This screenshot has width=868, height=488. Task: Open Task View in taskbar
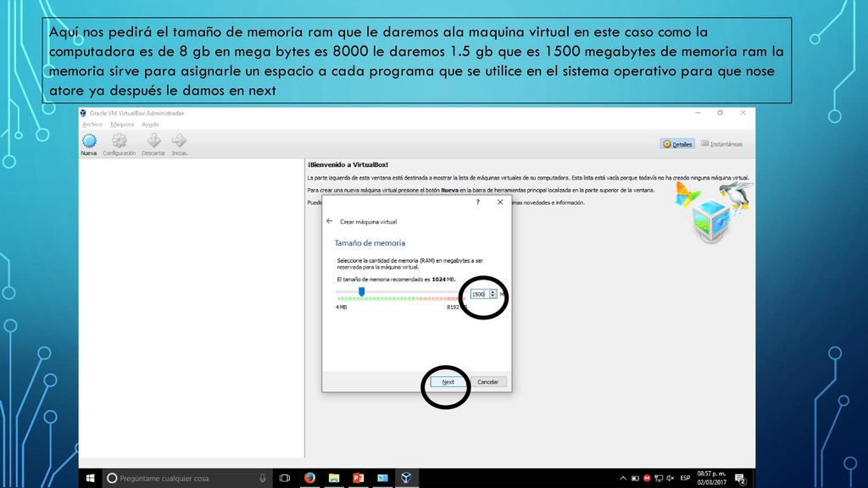(x=285, y=478)
